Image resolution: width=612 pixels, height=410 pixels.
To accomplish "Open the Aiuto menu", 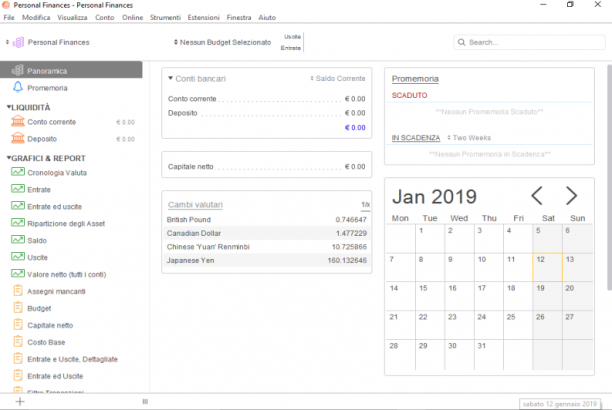I will (267, 18).
